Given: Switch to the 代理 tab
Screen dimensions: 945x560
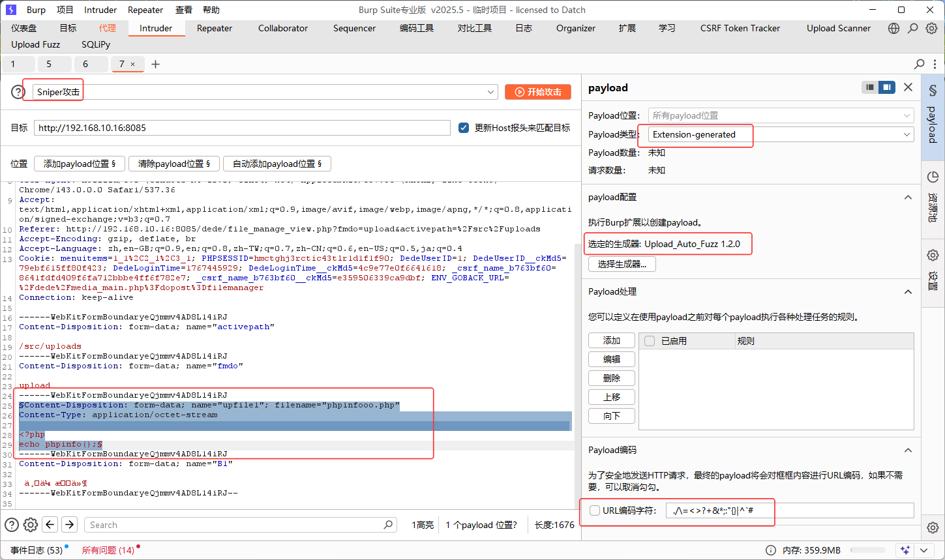Looking at the screenshot, I should click(107, 28).
